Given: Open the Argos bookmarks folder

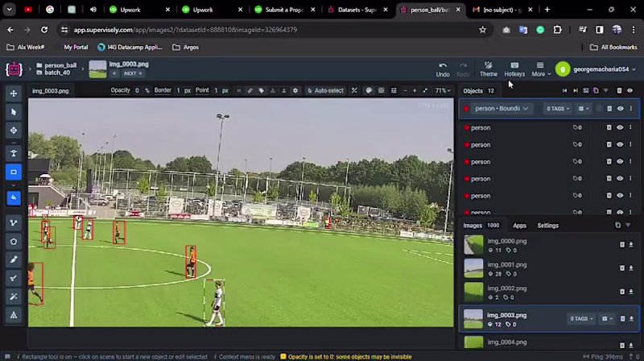Looking at the screenshot, I should point(186,48).
